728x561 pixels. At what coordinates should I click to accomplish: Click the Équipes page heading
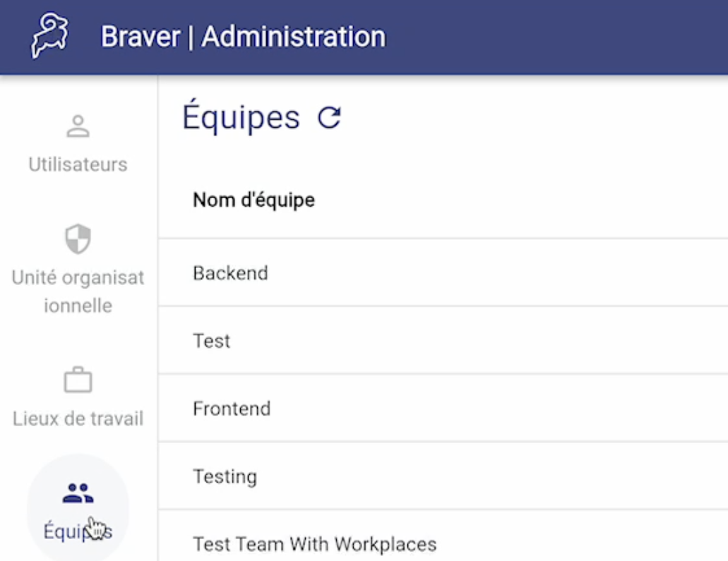[241, 117]
